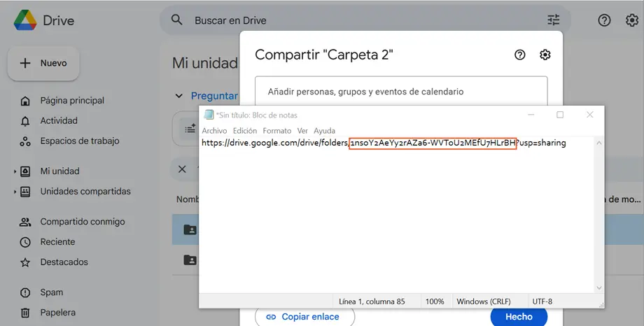The image size is (644, 326).
Task: Close the Bloc de notas window
Action: point(590,115)
